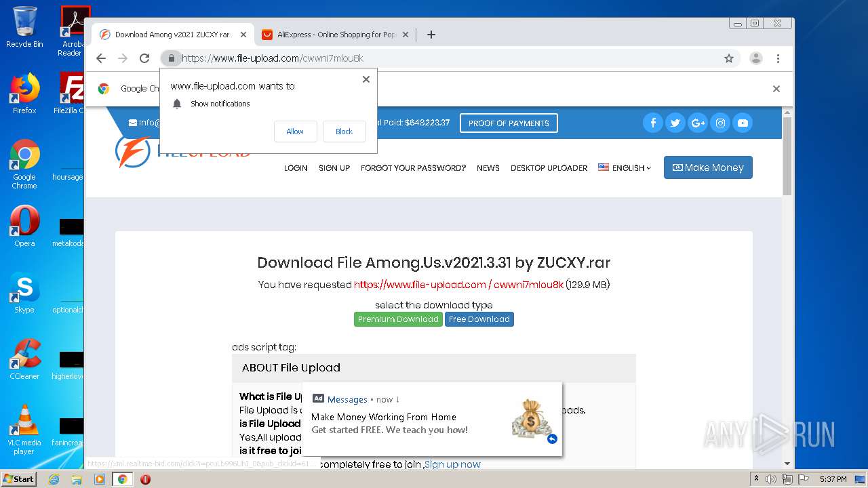Switch to AliExpress Online Shopping tab
Image resolution: width=868 pixels, height=488 pixels.
tap(336, 35)
